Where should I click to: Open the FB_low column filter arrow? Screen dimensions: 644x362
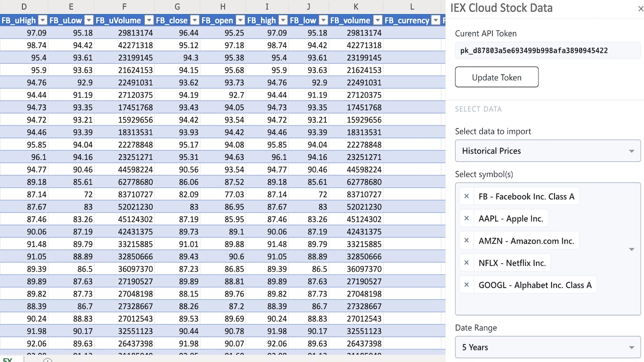(x=323, y=20)
